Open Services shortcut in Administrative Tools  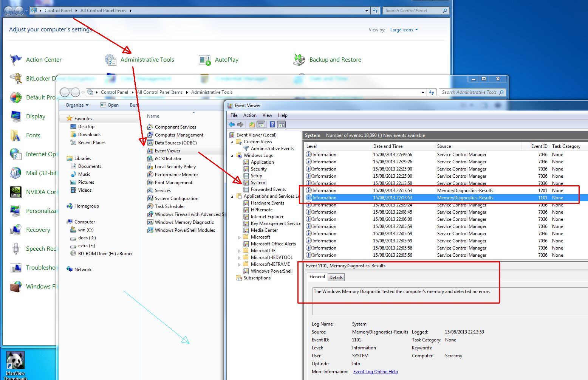coord(162,191)
